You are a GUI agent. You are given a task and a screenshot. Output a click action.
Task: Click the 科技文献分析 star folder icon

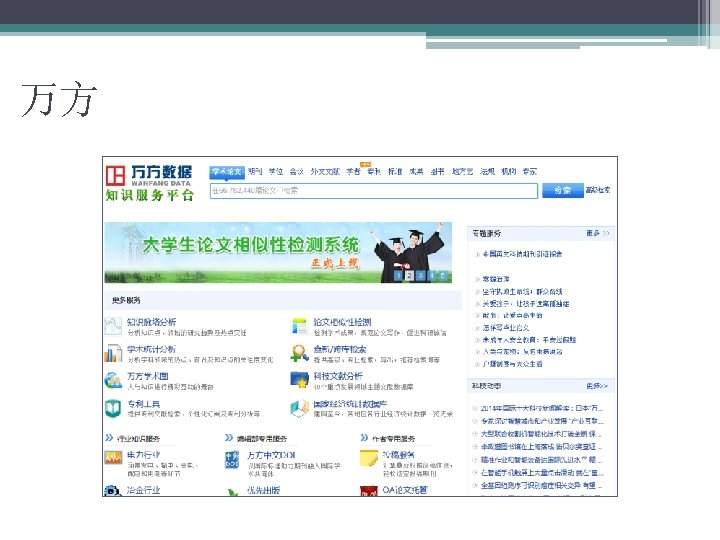pyautogui.click(x=299, y=380)
